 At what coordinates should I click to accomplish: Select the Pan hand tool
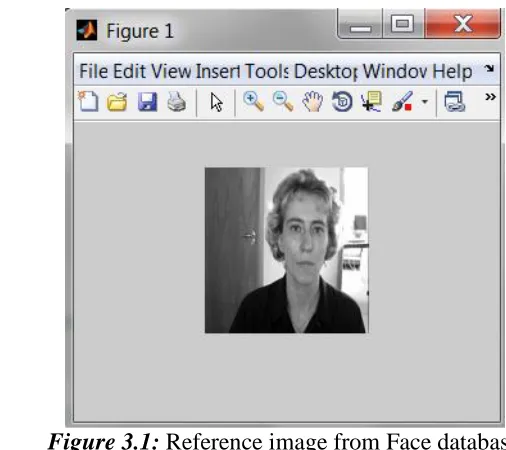[x=313, y=102]
